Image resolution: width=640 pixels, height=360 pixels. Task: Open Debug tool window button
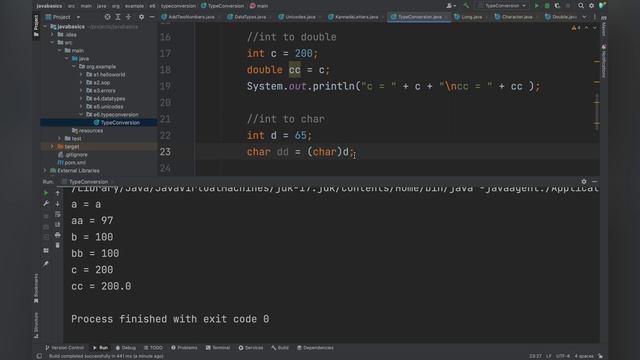pos(125,348)
